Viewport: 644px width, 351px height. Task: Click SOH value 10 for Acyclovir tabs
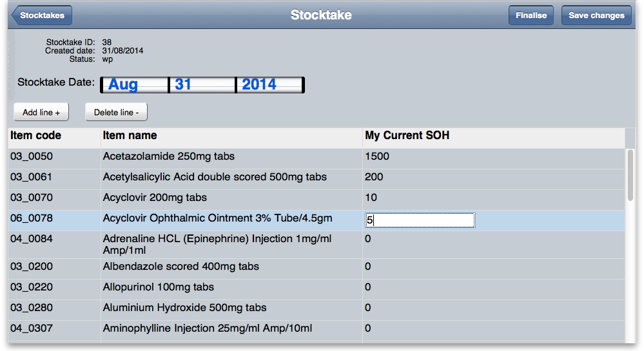coord(371,198)
